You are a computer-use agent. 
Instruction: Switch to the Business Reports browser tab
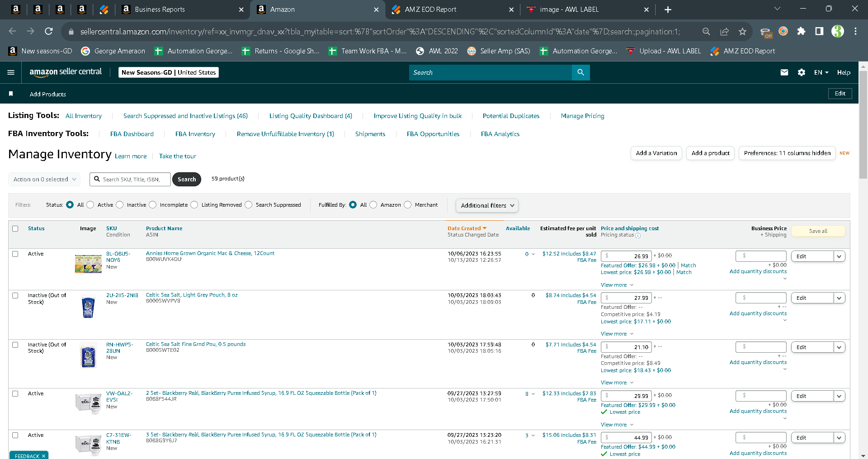183,9
